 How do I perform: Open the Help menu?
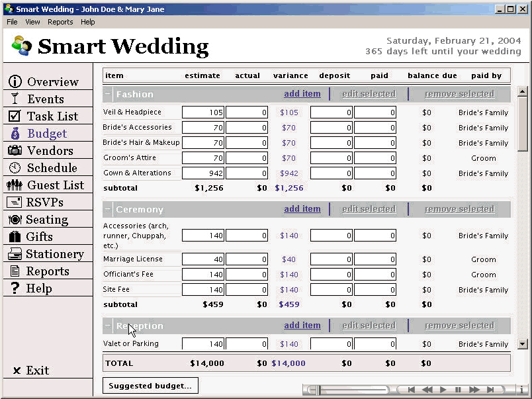(x=88, y=22)
